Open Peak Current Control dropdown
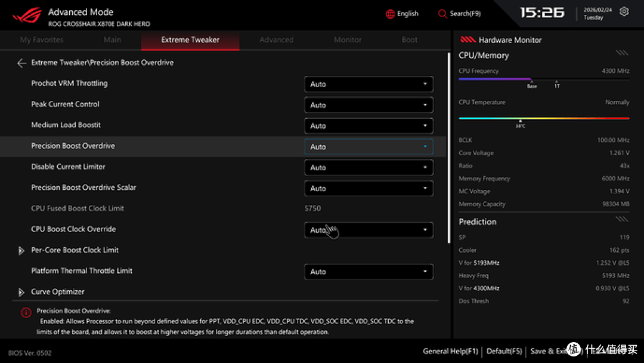The height and width of the screenshot is (363, 644). click(x=369, y=105)
